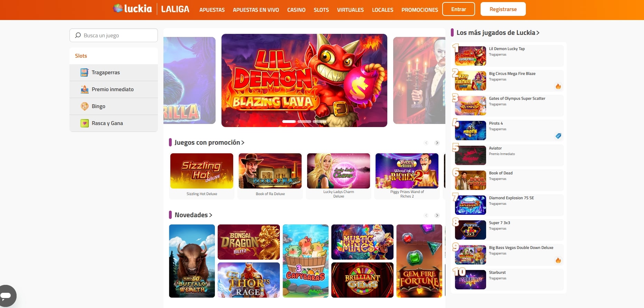Open the CASINO menu item
The image size is (644, 308).
tap(296, 10)
